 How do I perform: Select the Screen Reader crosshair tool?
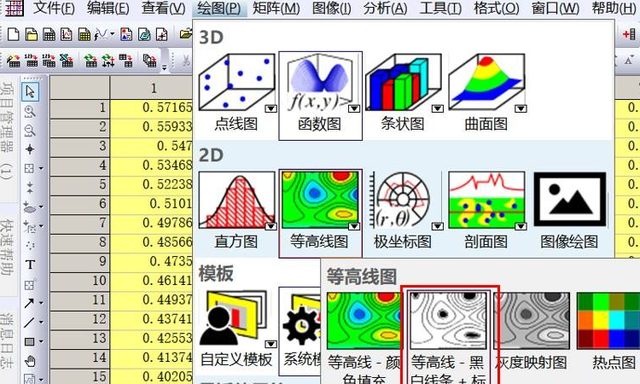tap(29, 149)
